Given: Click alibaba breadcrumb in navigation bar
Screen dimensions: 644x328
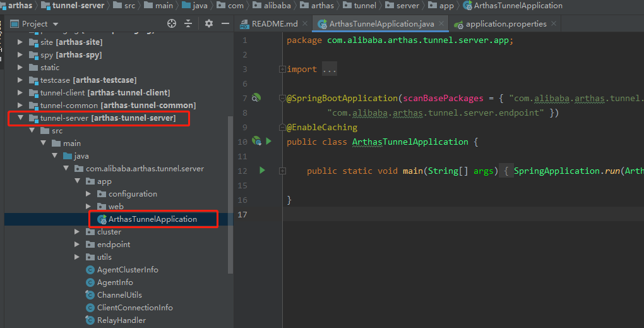Looking at the screenshot, I should click(x=277, y=5).
